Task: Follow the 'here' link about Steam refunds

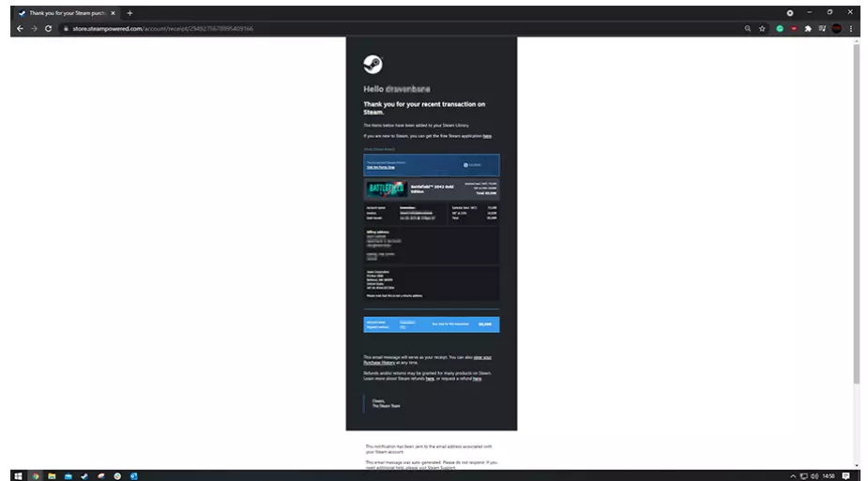Action: pyautogui.click(x=430, y=379)
